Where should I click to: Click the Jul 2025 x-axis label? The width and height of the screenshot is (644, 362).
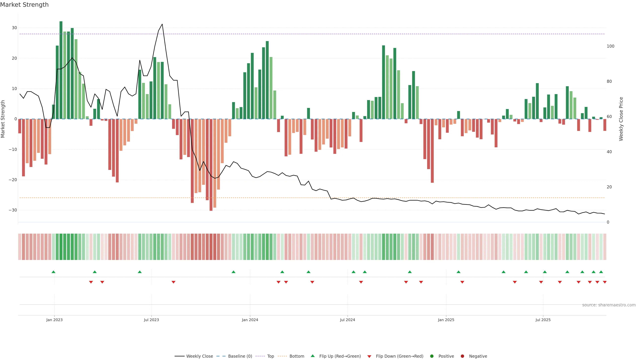pyautogui.click(x=543, y=320)
